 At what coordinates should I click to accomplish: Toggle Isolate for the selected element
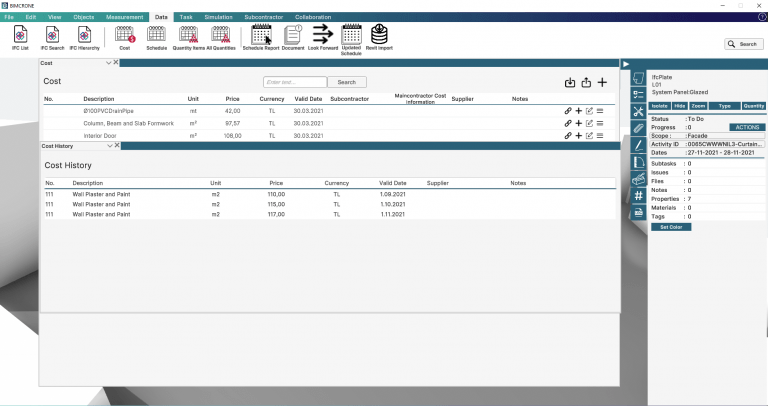(x=660, y=105)
